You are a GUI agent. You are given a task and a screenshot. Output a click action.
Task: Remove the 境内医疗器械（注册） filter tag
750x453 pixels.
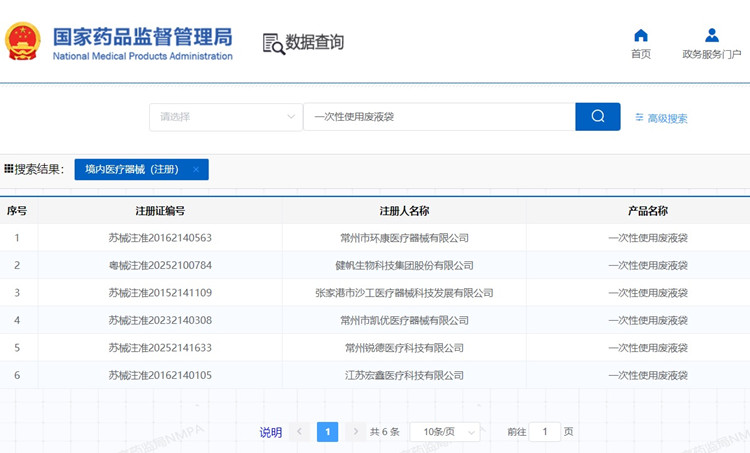[x=196, y=170]
